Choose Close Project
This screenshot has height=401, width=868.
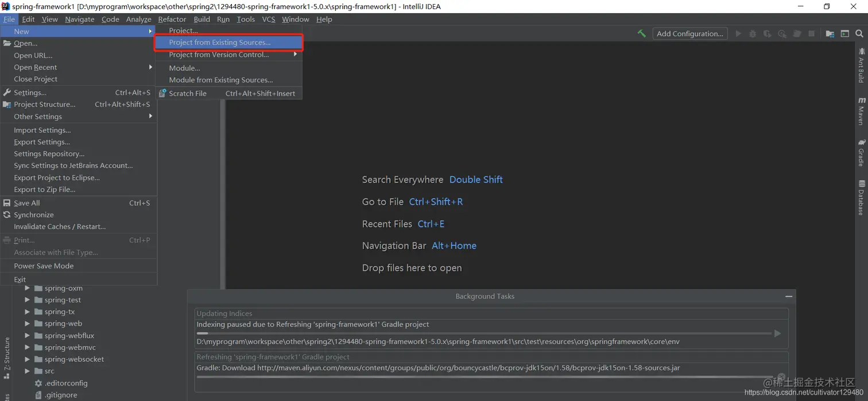pyautogui.click(x=78, y=79)
